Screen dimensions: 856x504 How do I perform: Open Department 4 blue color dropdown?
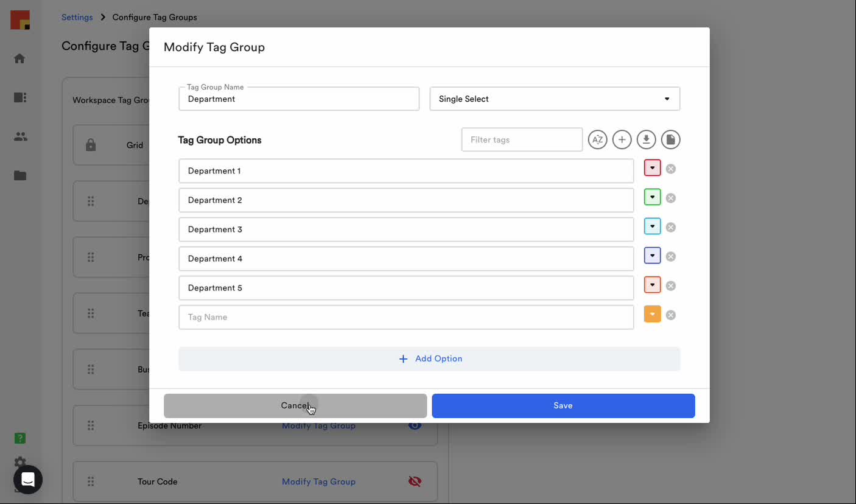[x=652, y=256]
